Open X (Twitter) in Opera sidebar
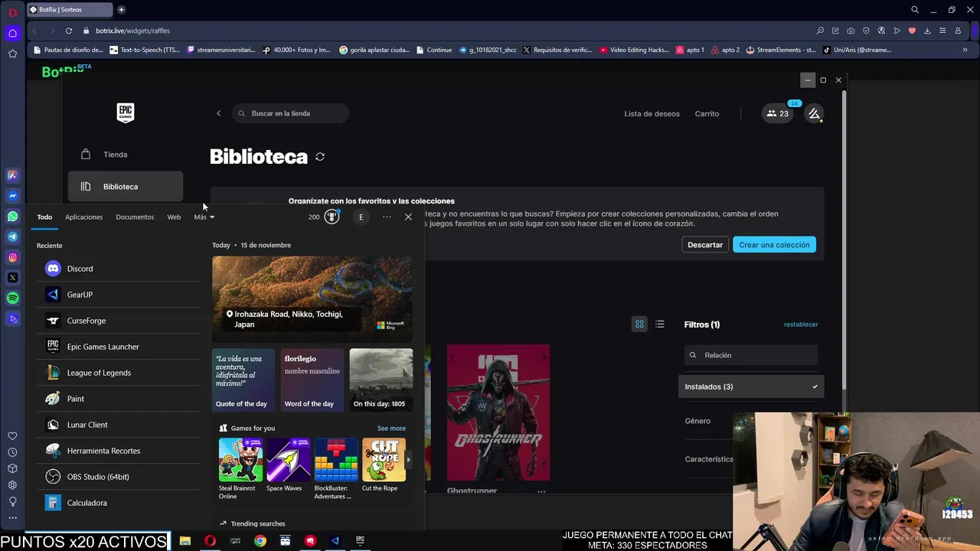The height and width of the screenshot is (551, 980). pyautogui.click(x=12, y=278)
